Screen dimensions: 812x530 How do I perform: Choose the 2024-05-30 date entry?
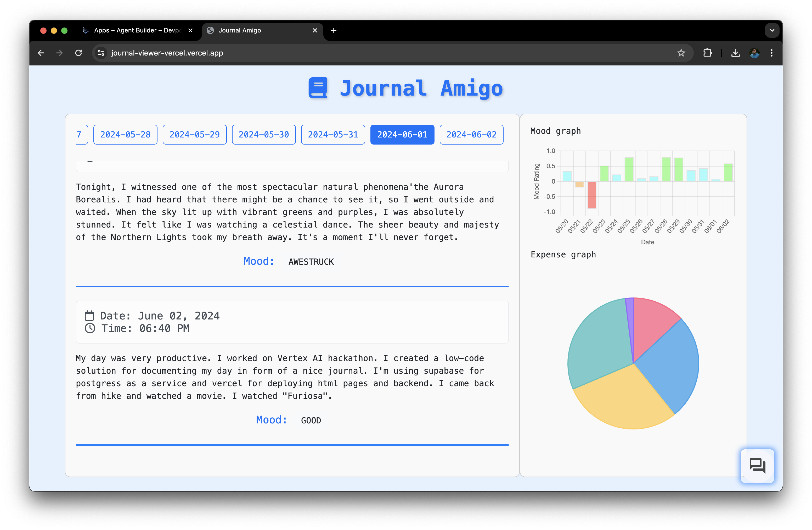[264, 135]
